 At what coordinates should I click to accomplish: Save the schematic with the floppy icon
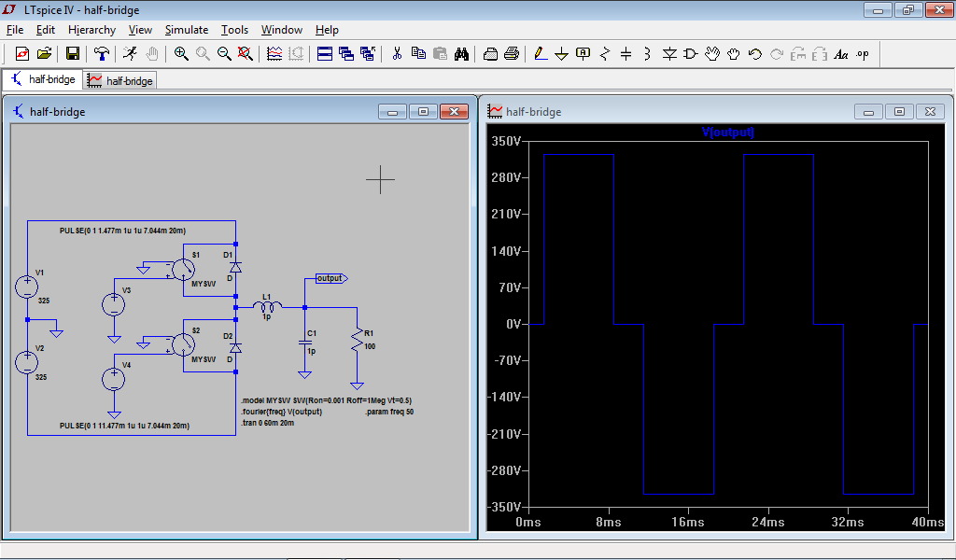click(73, 54)
